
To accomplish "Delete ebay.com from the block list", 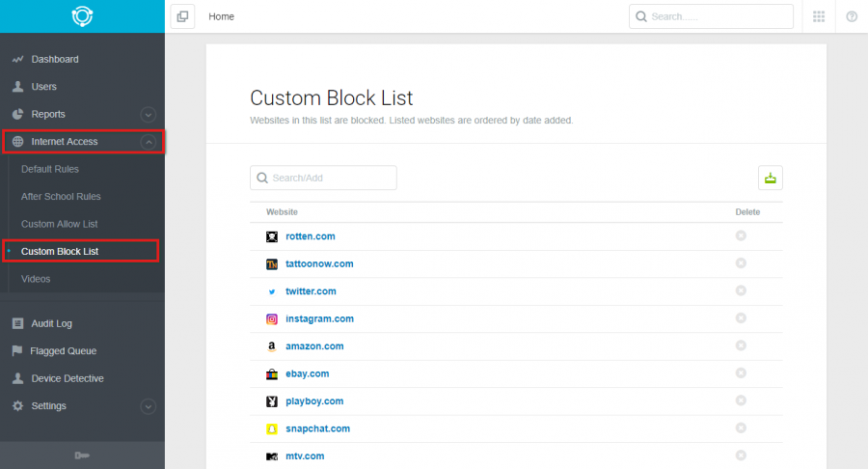I will pos(741,372).
